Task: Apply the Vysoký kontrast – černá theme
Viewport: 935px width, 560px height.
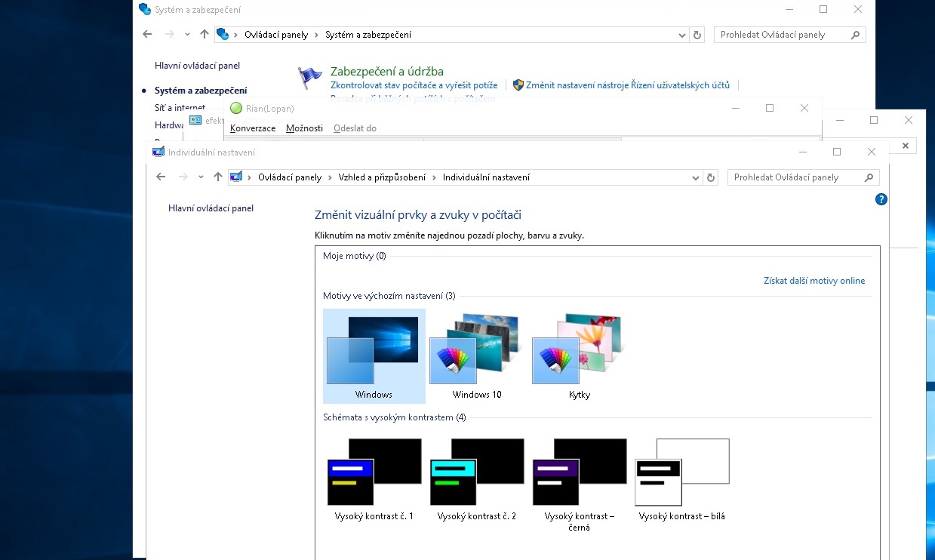Action: click(580, 485)
